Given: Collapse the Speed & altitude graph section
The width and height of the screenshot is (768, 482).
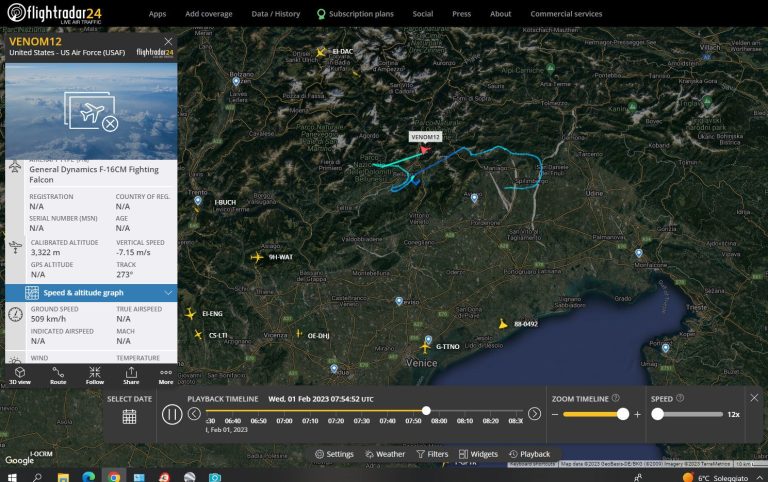Looking at the screenshot, I should tap(168, 293).
